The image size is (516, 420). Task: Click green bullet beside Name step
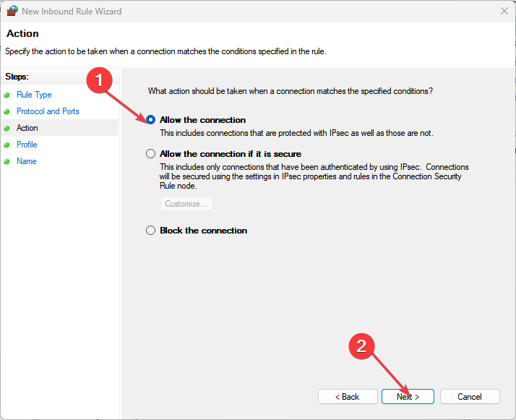tap(7, 162)
